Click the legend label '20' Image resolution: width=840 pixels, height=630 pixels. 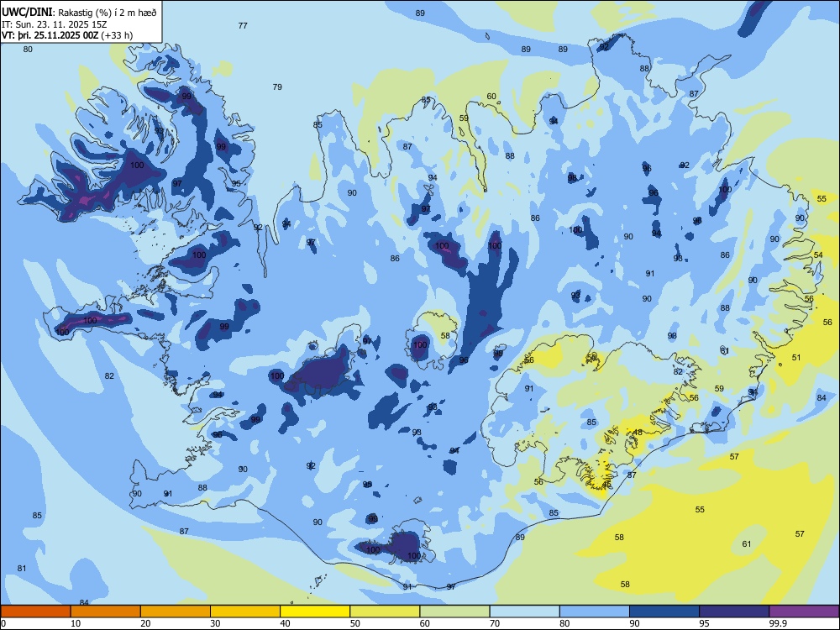[x=145, y=623]
